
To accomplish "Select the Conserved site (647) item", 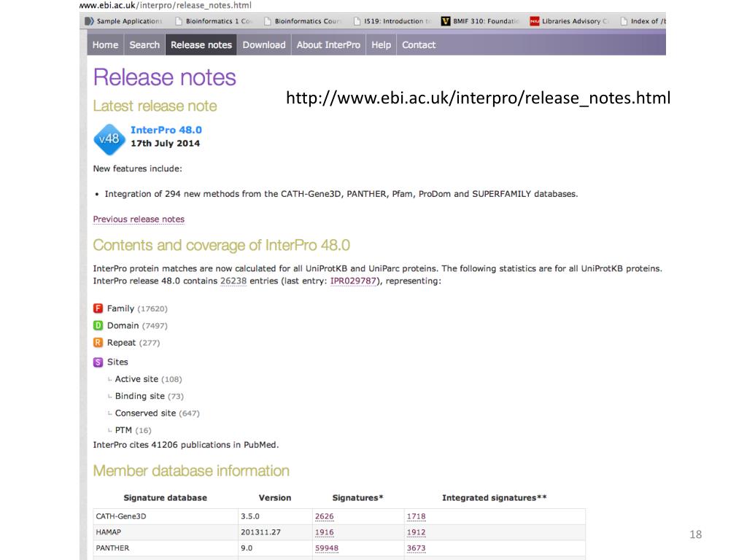I will [158, 413].
